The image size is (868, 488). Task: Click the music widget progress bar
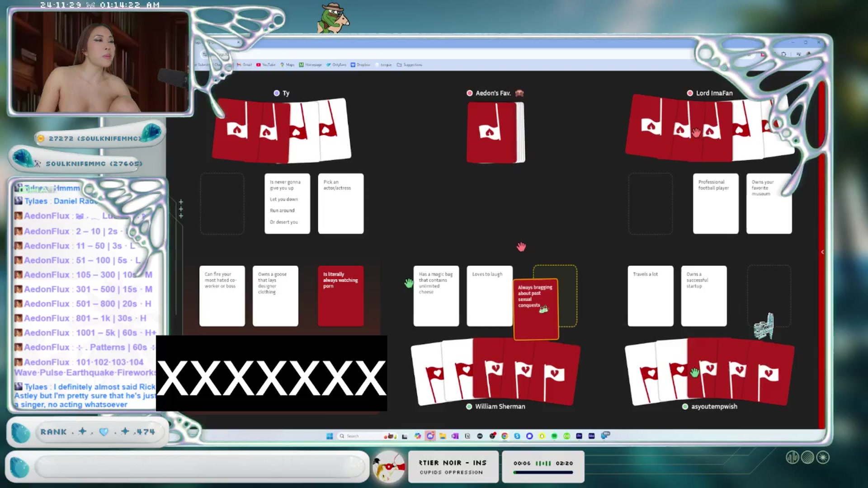(x=543, y=473)
